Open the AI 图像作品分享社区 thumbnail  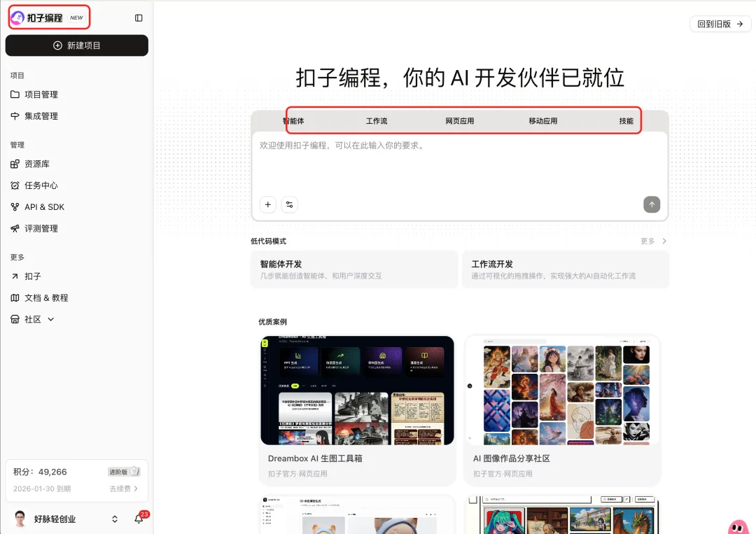point(562,391)
